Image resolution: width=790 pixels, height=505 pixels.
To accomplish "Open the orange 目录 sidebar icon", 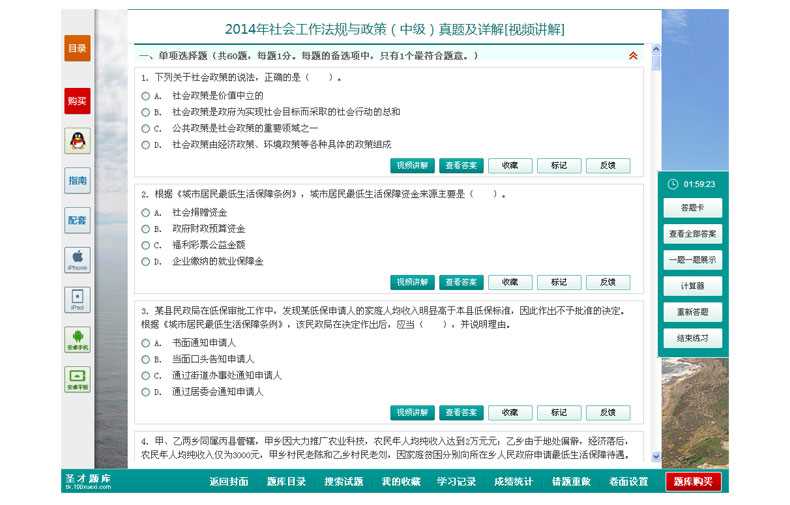I will 77,48.
